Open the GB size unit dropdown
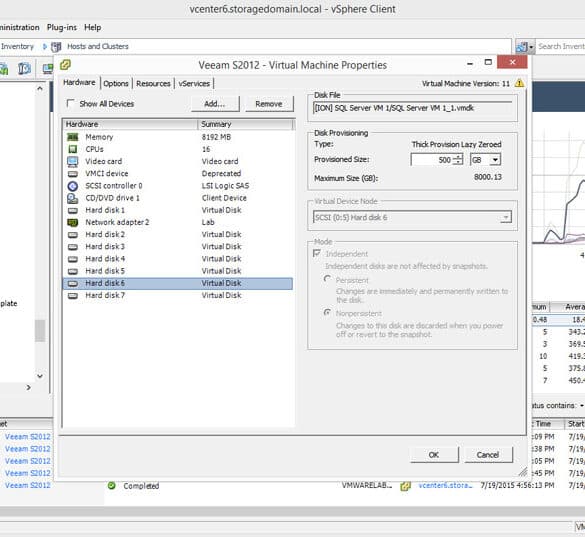The width and height of the screenshot is (585, 537). click(x=495, y=160)
